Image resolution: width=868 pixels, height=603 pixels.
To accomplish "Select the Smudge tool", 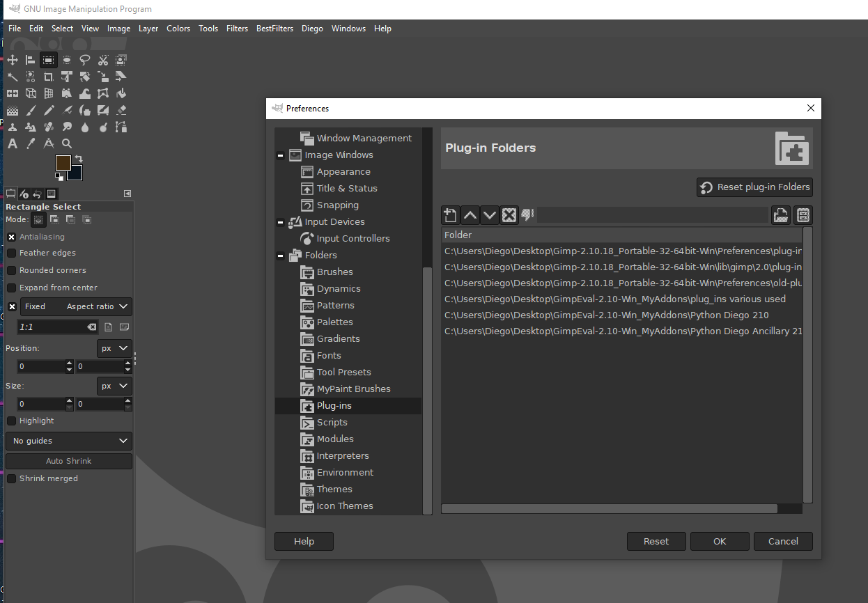I will [x=67, y=127].
